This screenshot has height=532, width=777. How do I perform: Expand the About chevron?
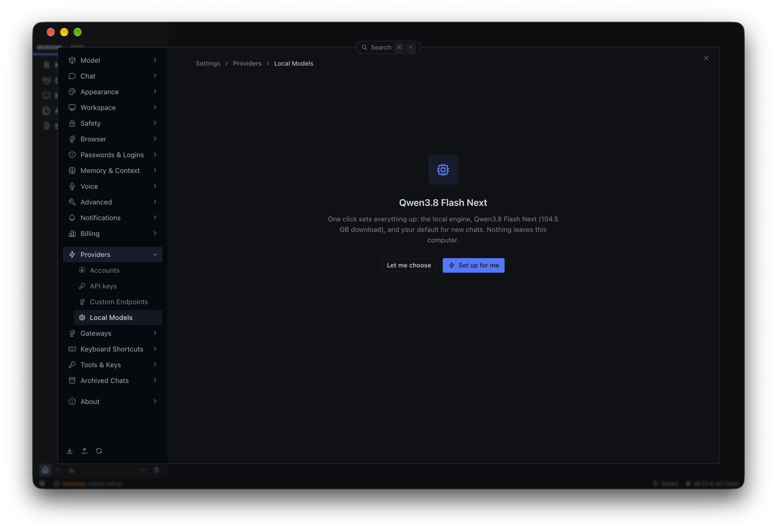(155, 401)
